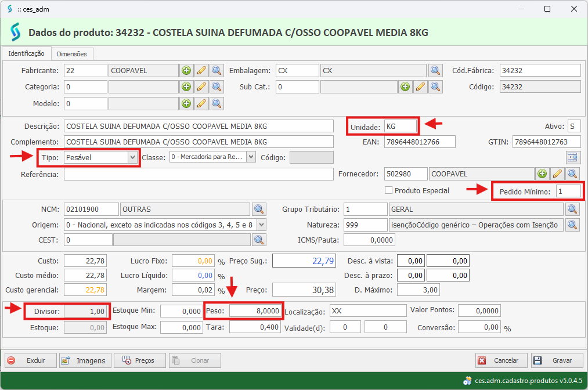Select the Preço Sug. field
The width and height of the screenshot is (588, 390).
tap(304, 261)
